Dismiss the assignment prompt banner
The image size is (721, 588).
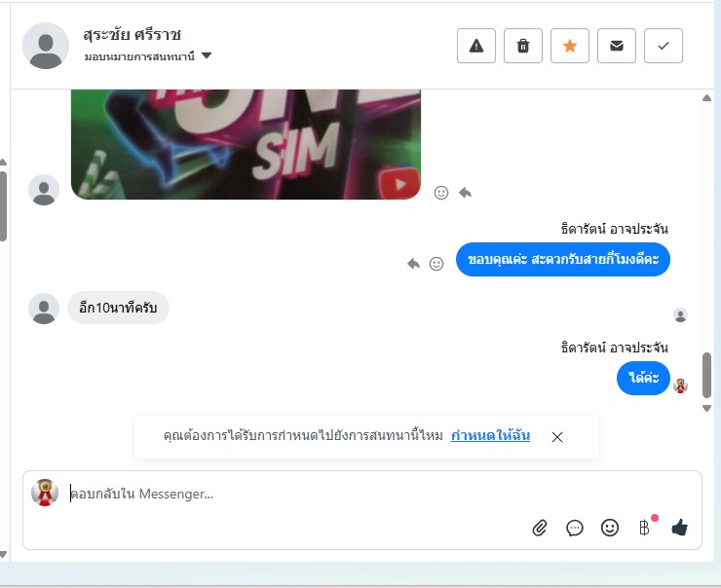pyautogui.click(x=557, y=437)
